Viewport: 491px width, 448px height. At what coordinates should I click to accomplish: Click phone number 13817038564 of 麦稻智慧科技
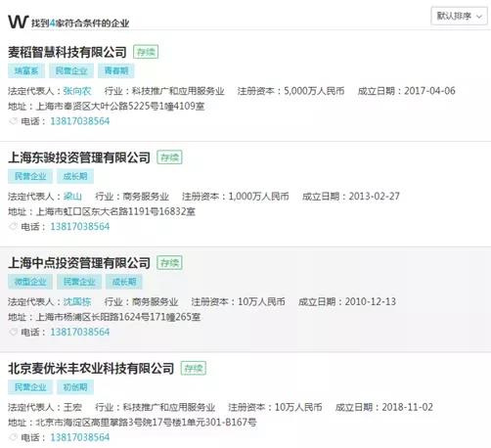click(80, 121)
